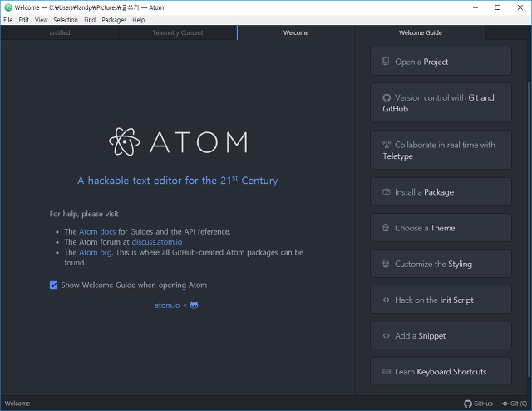This screenshot has width=532, height=411.
Task: Open the Help menu
Action: (139, 20)
